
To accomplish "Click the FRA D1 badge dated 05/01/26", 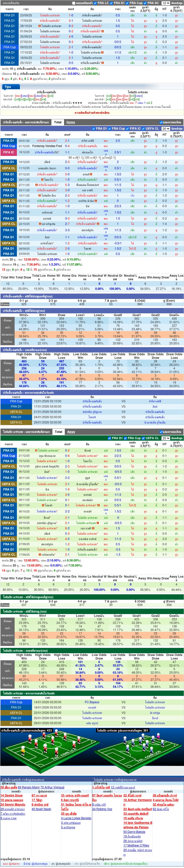I will [x=9, y=141].
